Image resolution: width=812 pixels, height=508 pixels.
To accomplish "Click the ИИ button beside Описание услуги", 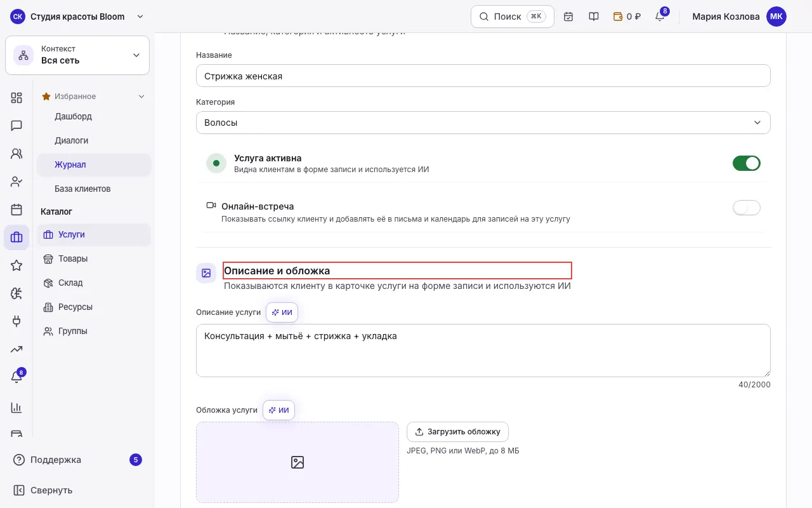I will (282, 312).
